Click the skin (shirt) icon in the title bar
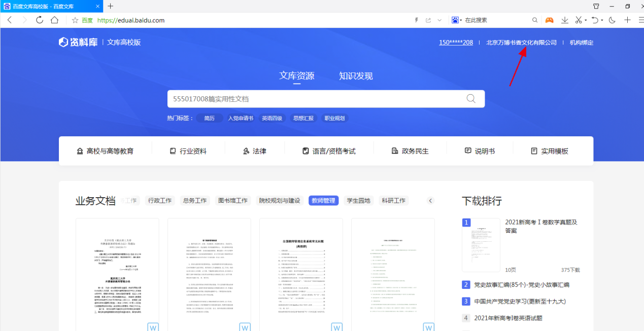Screen dimensions: 644x331 [x=596, y=6]
